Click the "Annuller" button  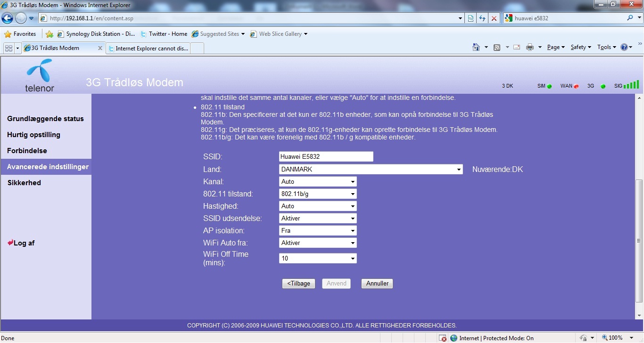[377, 284]
